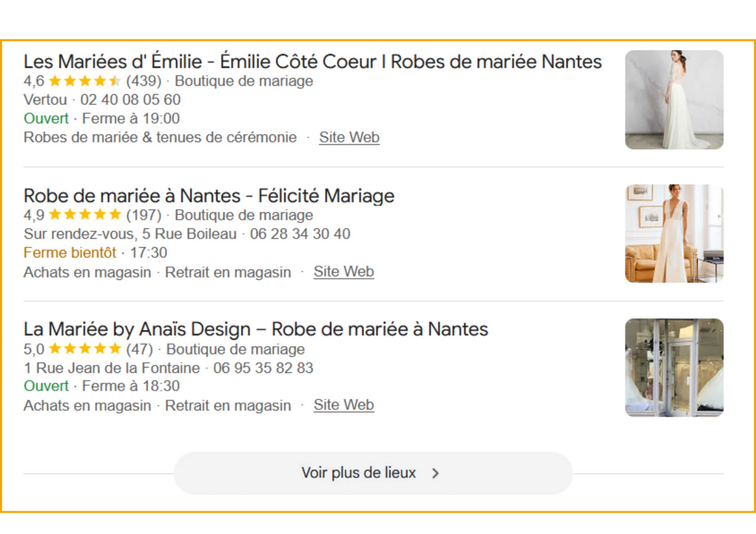The image size is (756, 534).
Task: Open La Mariée by Anaïs Design title
Action: [x=255, y=329]
